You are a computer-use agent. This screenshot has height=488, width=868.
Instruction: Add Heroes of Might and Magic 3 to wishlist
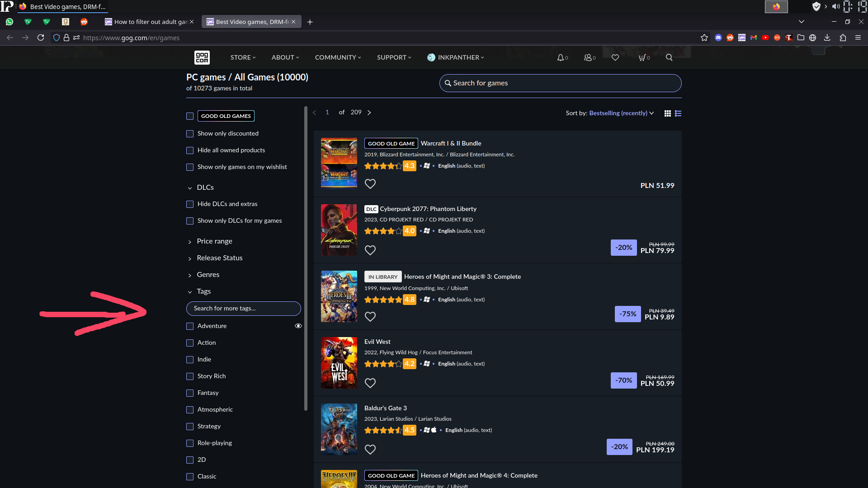[370, 317]
